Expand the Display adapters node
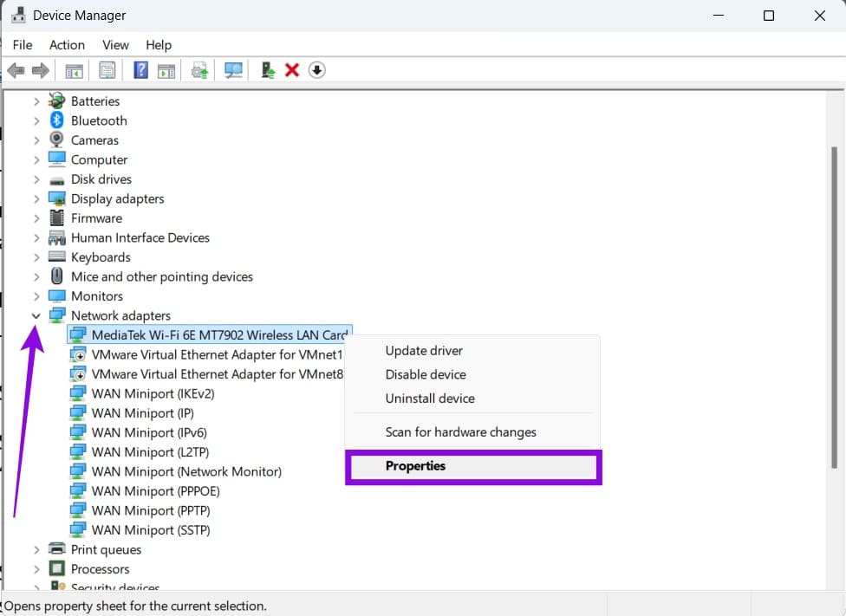The height and width of the screenshot is (616, 846). pyautogui.click(x=36, y=199)
